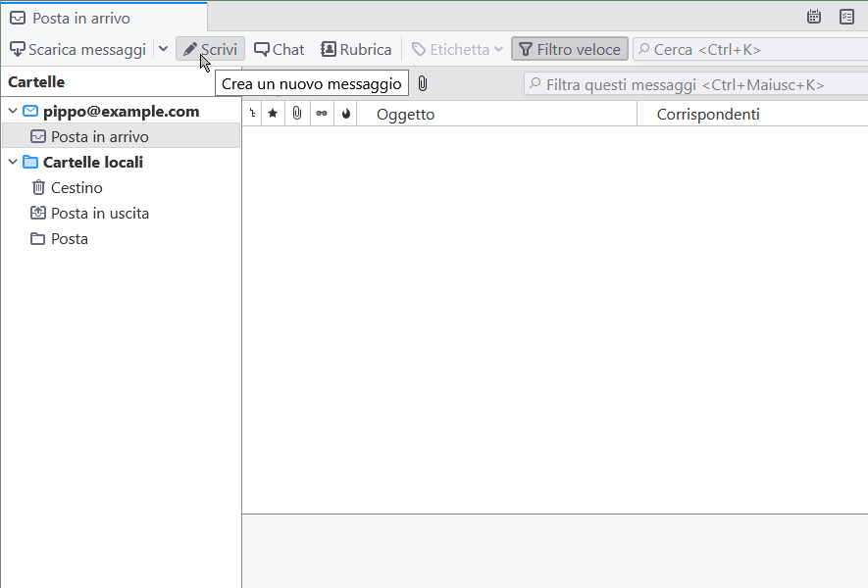Click the Filtra questi messaggi field
This screenshot has height=588, width=868.
tap(695, 84)
